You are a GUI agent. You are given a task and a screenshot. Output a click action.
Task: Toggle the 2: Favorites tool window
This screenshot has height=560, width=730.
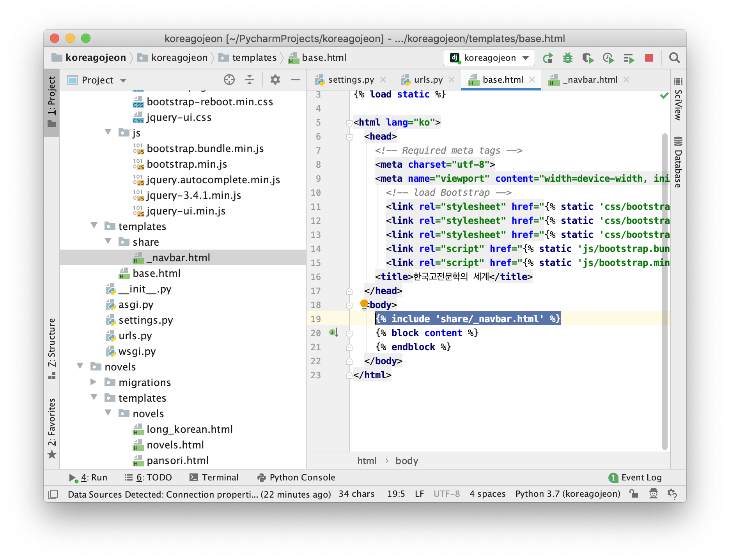click(x=52, y=428)
